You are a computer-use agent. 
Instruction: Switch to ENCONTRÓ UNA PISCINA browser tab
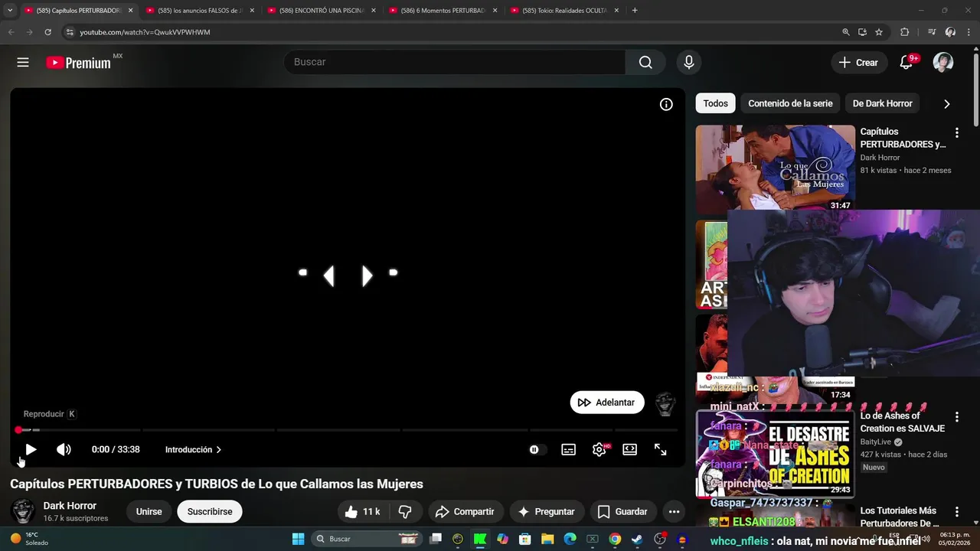(x=322, y=11)
